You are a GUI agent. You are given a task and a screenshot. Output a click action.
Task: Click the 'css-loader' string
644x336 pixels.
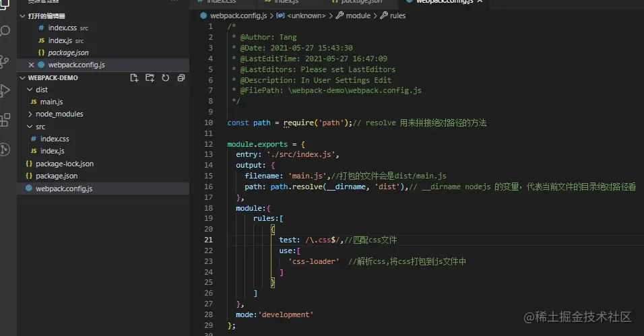314,262
